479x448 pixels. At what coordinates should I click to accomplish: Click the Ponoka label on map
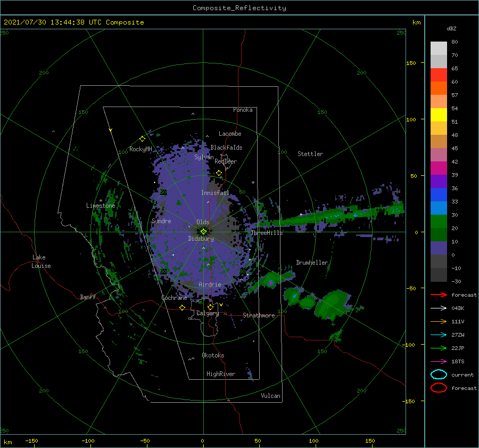[243, 110]
